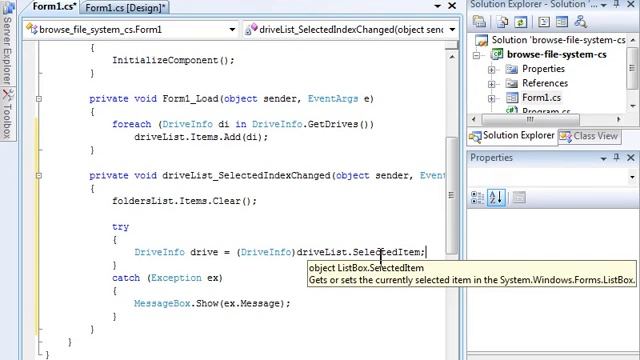Screen dimensions: 640x360
Task: Toggle auto-hide pin on Properties panel
Action: 617,157
